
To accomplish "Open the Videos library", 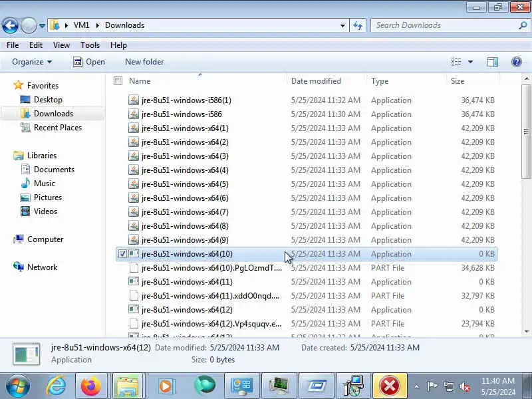I will (39, 211).
